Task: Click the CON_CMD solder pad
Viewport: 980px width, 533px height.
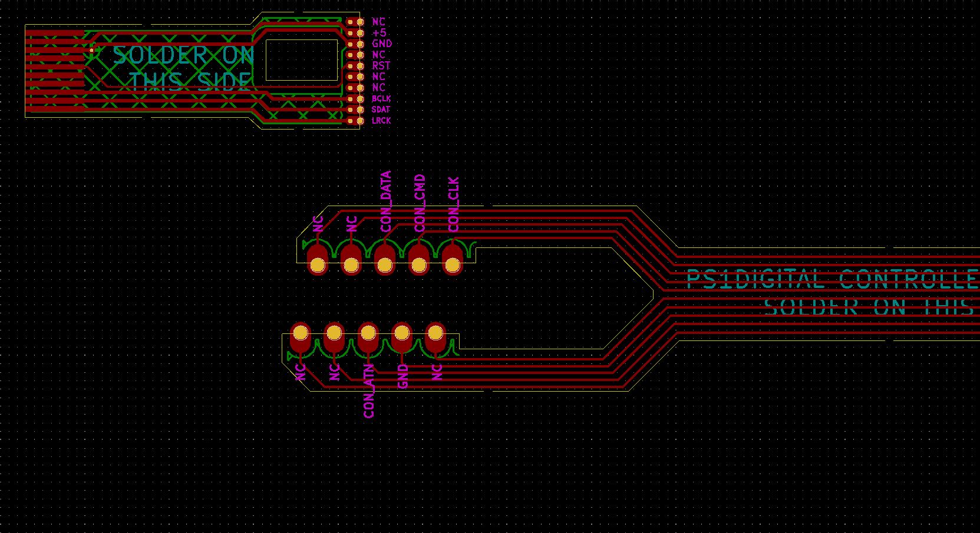Action: click(x=418, y=265)
